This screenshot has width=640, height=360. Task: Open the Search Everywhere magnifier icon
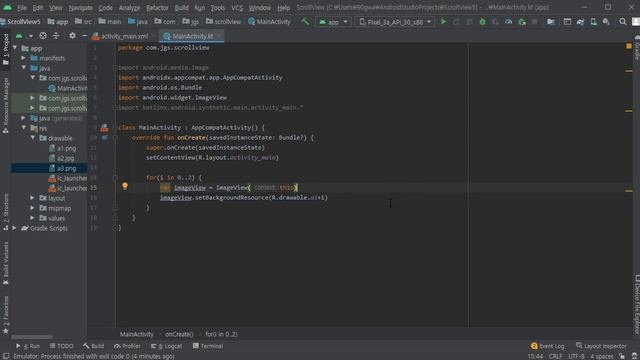click(x=622, y=22)
